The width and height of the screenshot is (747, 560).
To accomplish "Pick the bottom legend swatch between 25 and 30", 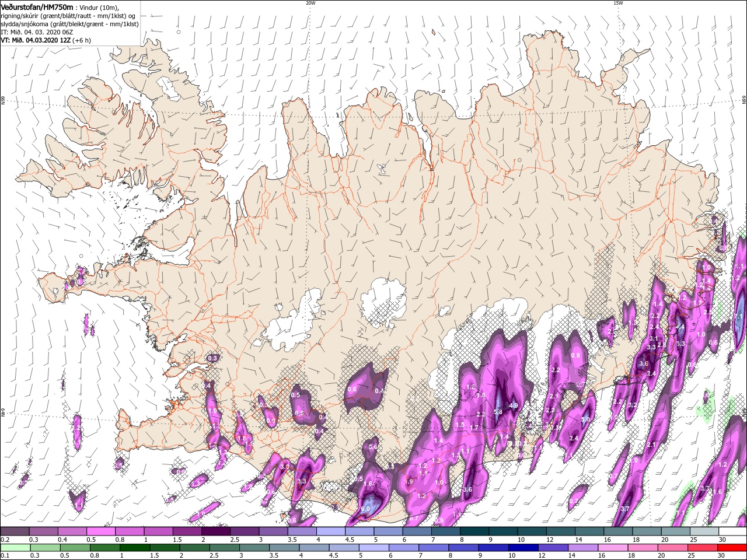I will pyautogui.click(x=703, y=547).
